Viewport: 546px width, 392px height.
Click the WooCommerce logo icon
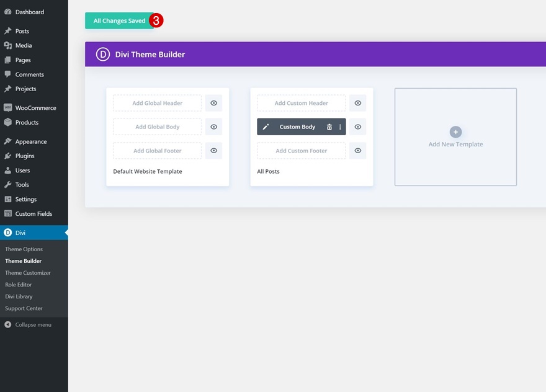tap(7, 107)
